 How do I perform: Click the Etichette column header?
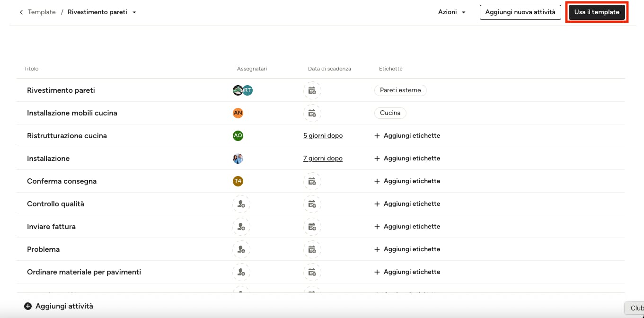click(391, 69)
